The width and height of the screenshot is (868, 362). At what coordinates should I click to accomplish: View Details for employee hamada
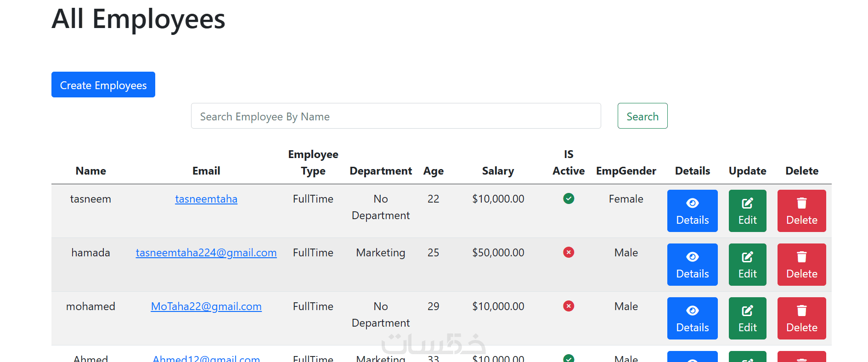(692, 265)
